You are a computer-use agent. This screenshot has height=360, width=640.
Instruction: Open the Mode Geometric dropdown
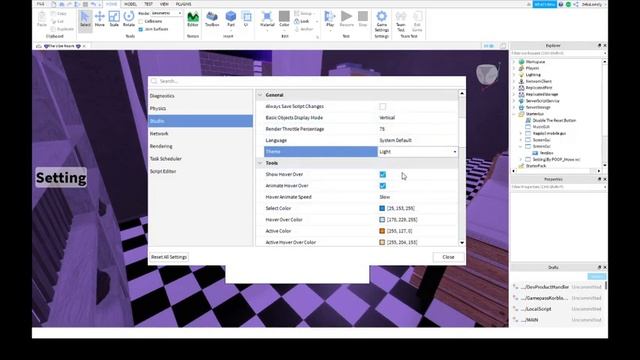pyautogui.click(x=166, y=13)
